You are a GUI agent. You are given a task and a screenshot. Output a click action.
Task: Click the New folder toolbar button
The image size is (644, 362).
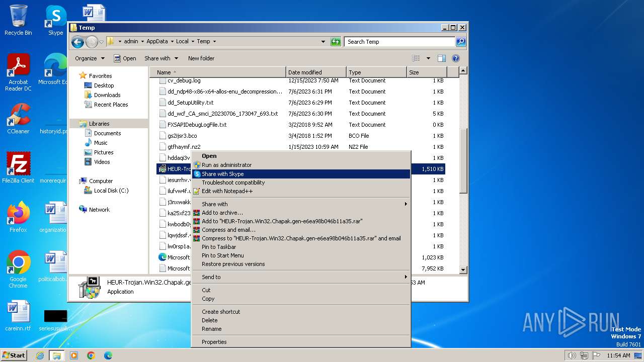[201, 58]
